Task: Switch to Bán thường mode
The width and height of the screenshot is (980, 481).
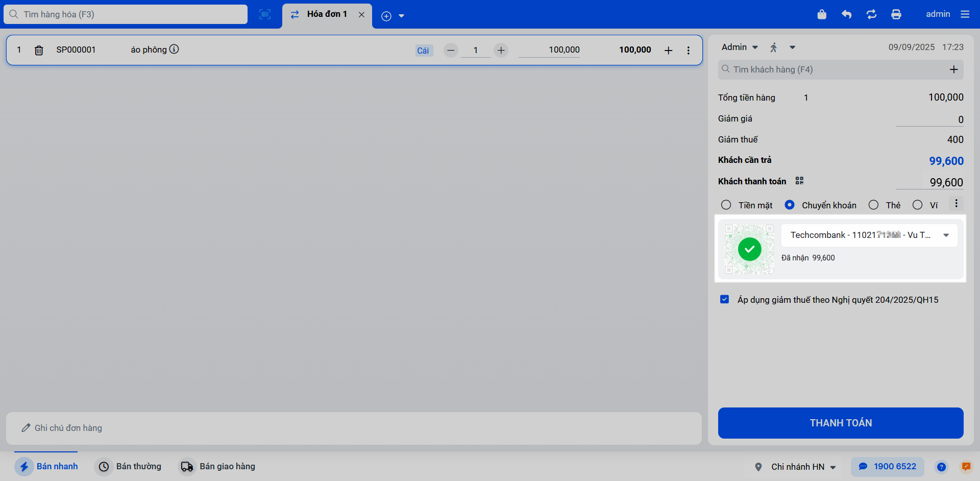Action: pyautogui.click(x=129, y=466)
